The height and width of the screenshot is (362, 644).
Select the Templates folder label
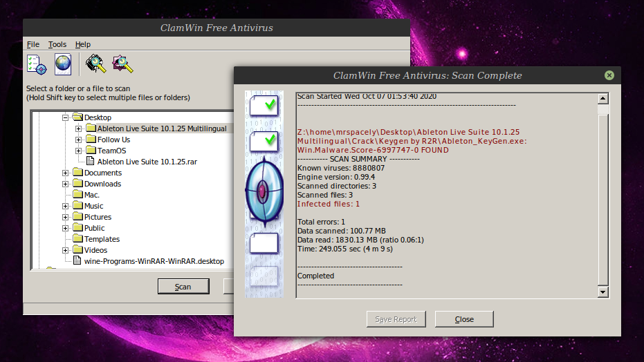click(102, 240)
